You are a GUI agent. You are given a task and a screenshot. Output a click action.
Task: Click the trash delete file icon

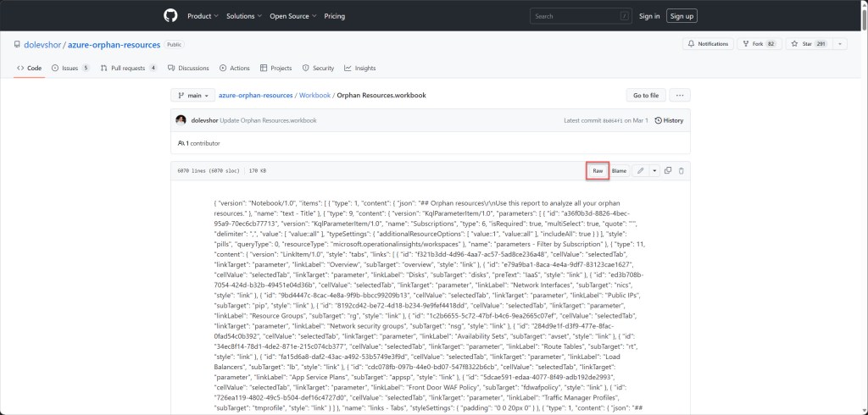(x=682, y=171)
